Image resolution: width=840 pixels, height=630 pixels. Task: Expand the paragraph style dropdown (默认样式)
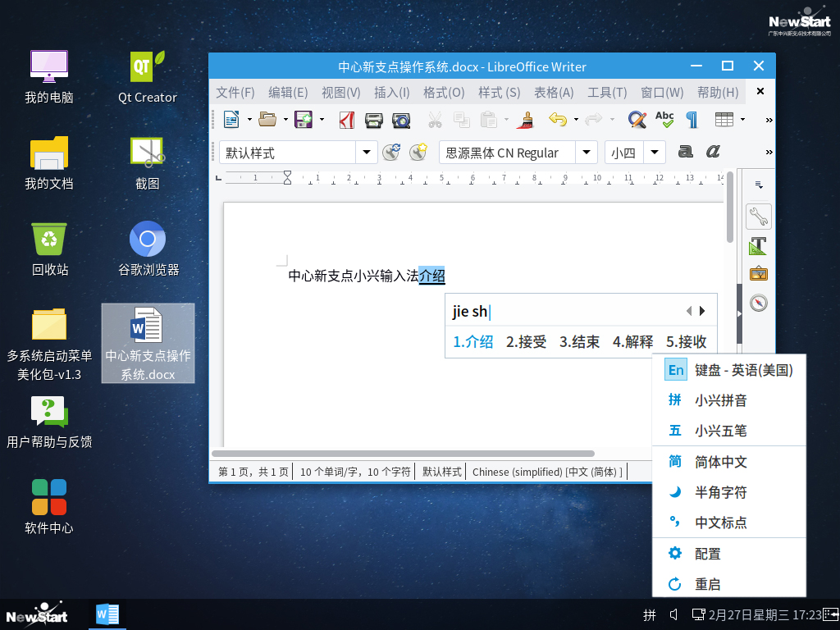[366, 153]
